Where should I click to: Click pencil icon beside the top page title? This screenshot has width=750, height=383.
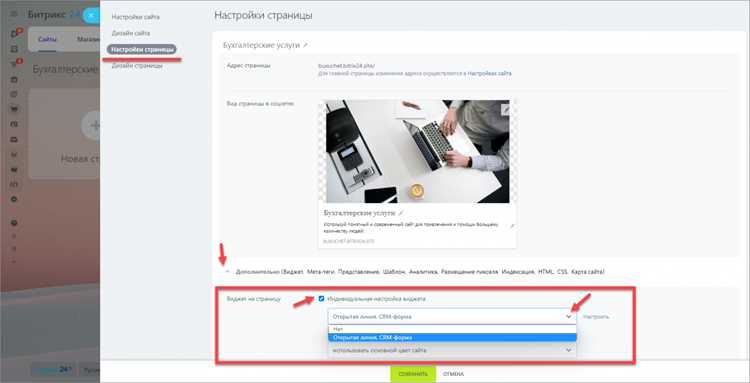305,45
